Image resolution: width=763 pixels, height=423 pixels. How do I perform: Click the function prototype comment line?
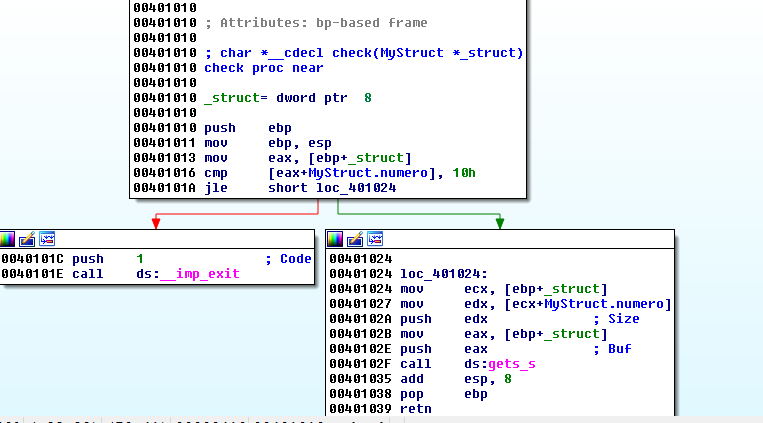(364, 52)
